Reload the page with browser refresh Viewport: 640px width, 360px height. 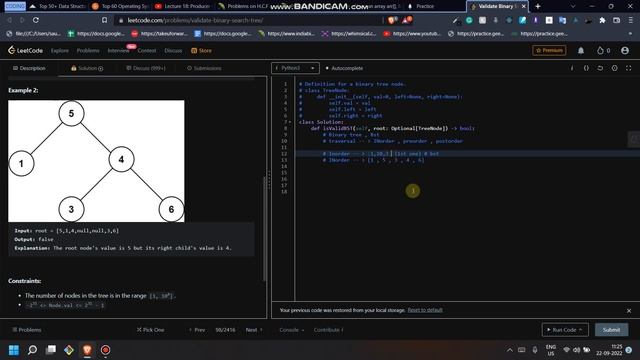coord(36,20)
